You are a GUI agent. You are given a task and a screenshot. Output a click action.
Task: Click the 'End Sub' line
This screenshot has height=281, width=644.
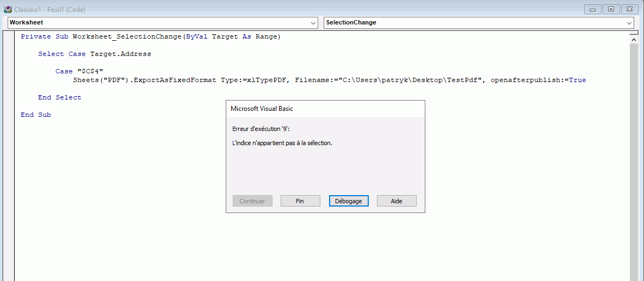point(36,115)
